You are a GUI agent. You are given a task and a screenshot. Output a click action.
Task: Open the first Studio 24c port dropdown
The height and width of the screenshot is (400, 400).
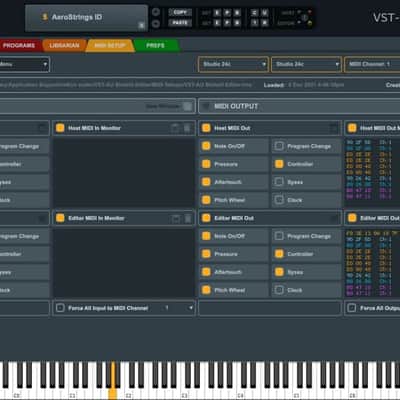(x=233, y=64)
